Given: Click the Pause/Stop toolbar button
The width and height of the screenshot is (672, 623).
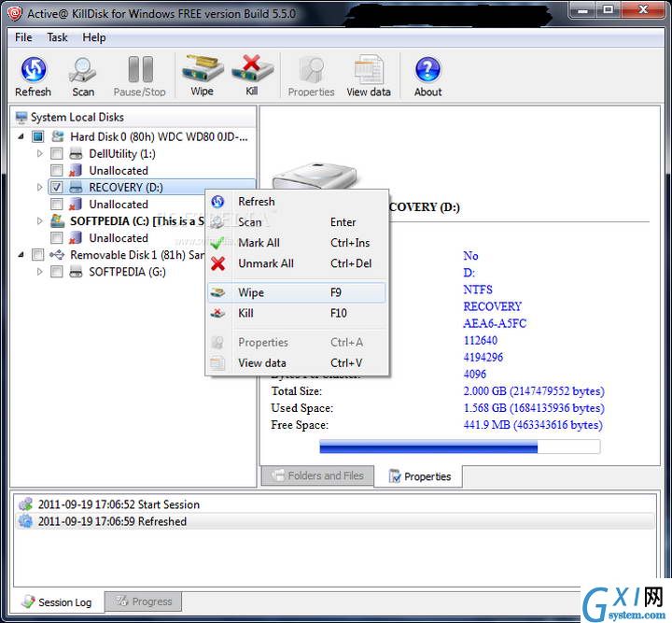Looking at the screenshot, I should [140, 77].
